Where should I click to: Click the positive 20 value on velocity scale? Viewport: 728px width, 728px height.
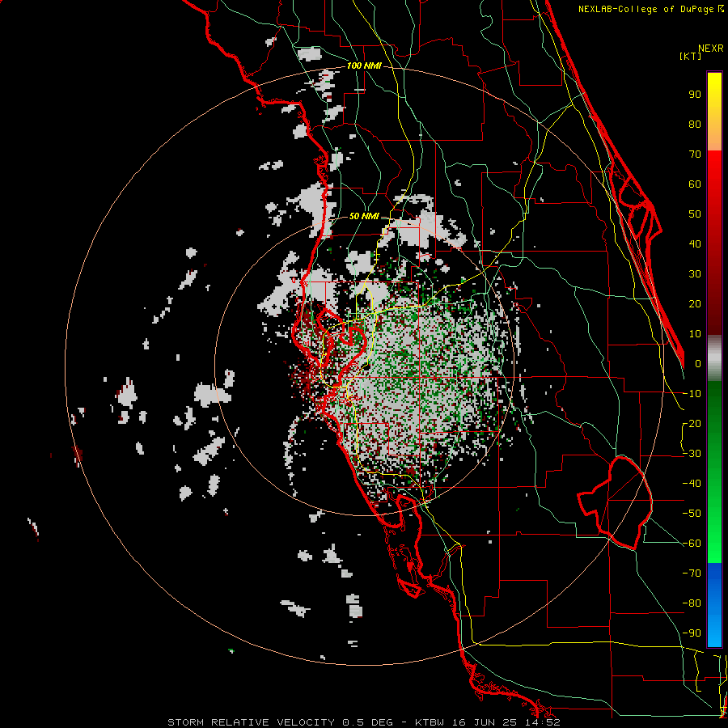[695, 304]
